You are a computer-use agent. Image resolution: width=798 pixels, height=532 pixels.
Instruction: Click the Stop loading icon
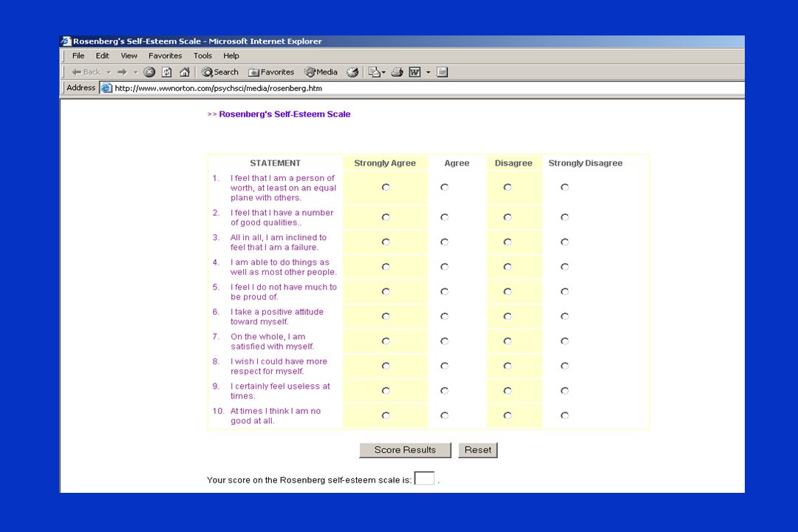click(149, 72)
